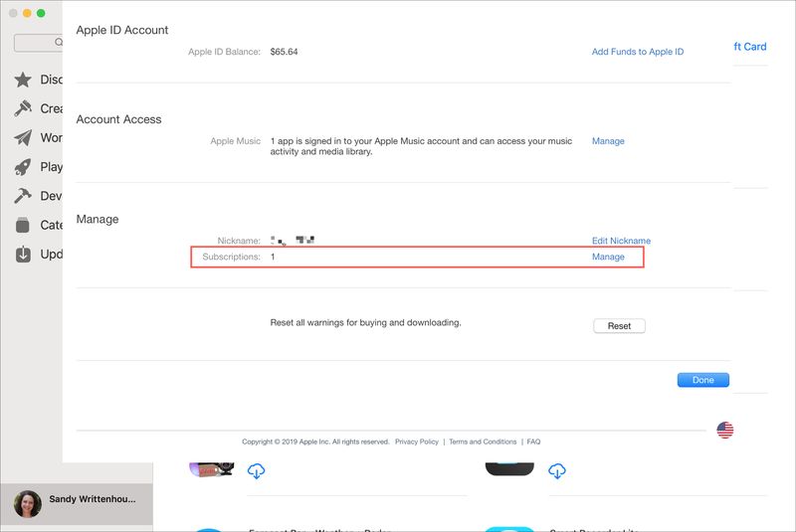
Task: Click the US flag country icon
Action: [725, 430]
